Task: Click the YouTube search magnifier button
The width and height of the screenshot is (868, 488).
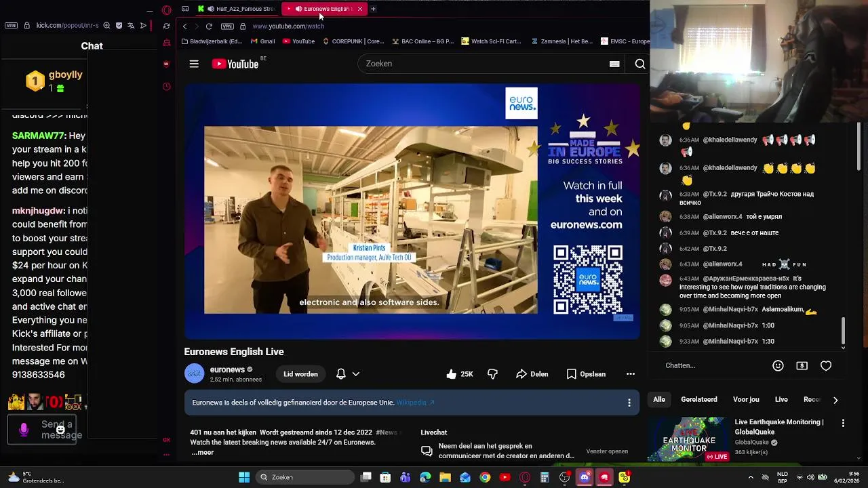Action: [639, 64]
